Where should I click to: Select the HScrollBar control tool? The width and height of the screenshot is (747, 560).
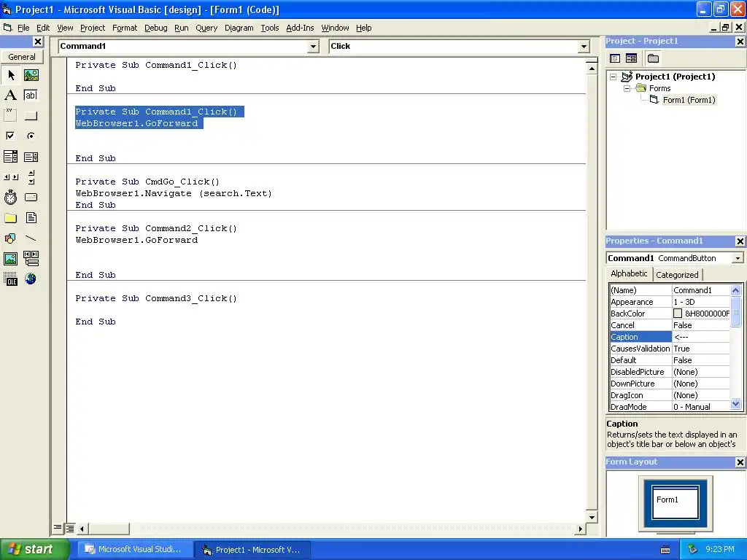[11, 177]
